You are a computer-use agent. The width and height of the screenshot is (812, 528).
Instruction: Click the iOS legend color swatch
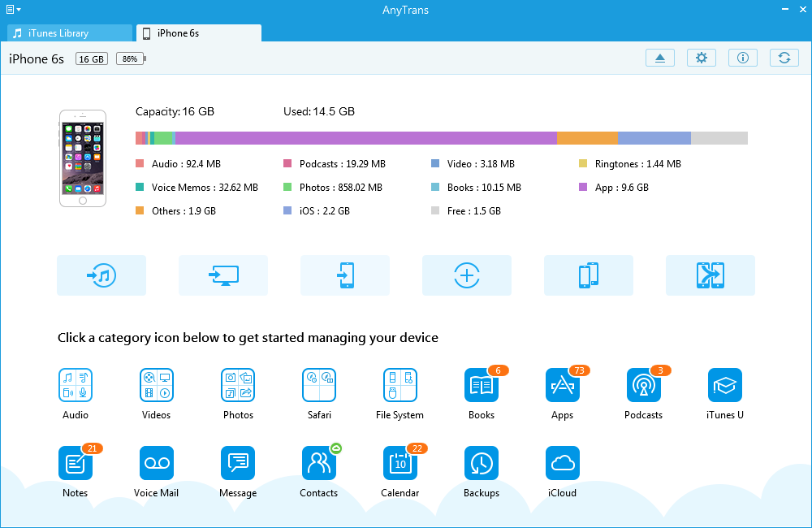point(287,210)
